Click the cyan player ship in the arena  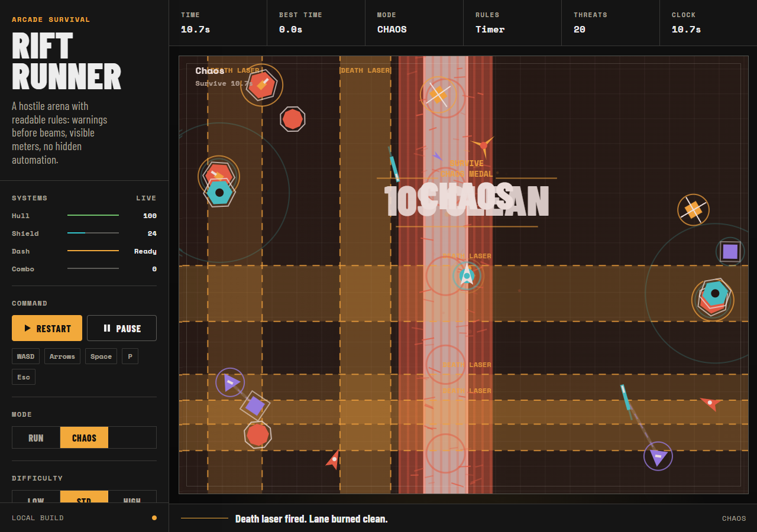pos(467,275)
